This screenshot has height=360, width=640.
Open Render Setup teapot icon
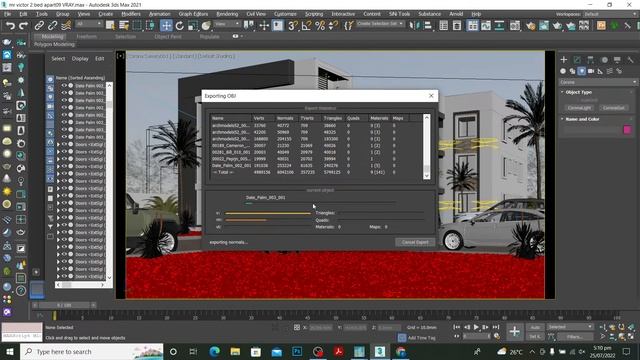coord(531,26)
